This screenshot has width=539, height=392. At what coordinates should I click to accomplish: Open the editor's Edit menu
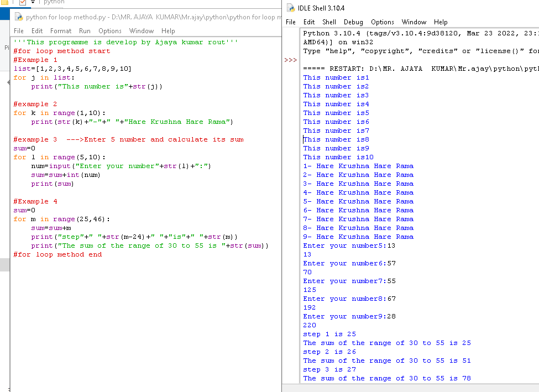tap(37, 31)
